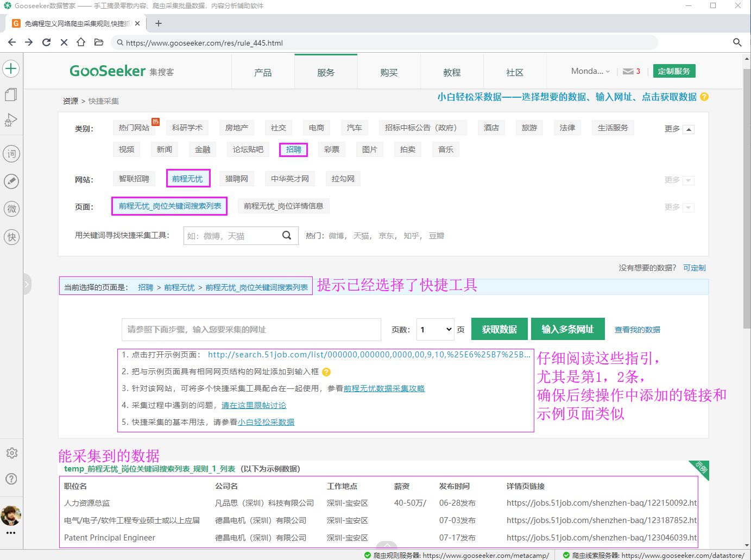Select the 金融 category
This screenshot has height=560, width=751.
coord(203,149)
